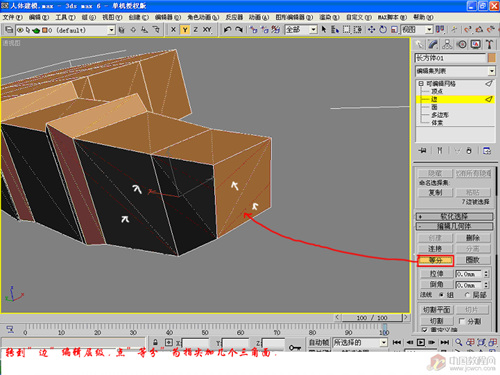500x375 pixels.
Task: Click the Bind to Space Warp icon
Action: [275, 30]
